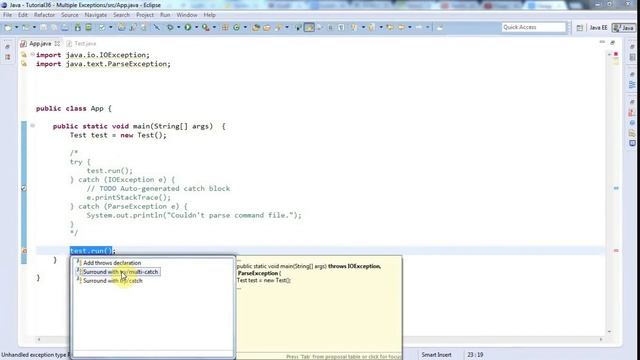Click the Run Last Tool icon

pos(206,27)
